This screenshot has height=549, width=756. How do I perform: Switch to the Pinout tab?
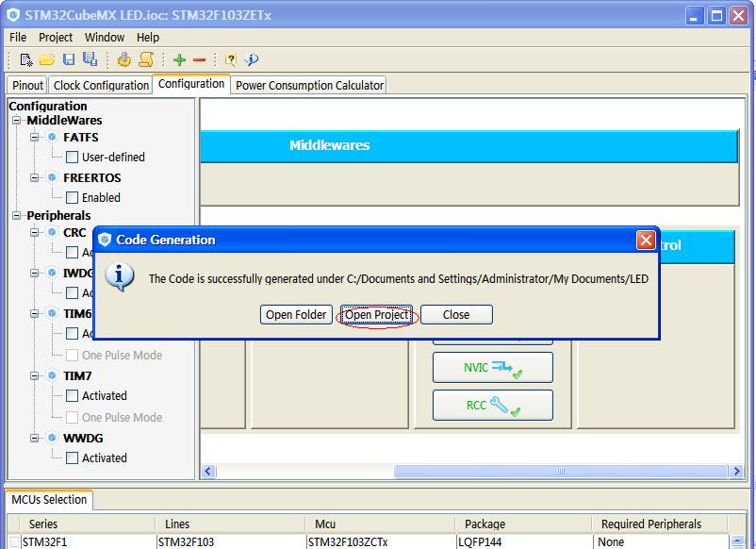(27, 86)
